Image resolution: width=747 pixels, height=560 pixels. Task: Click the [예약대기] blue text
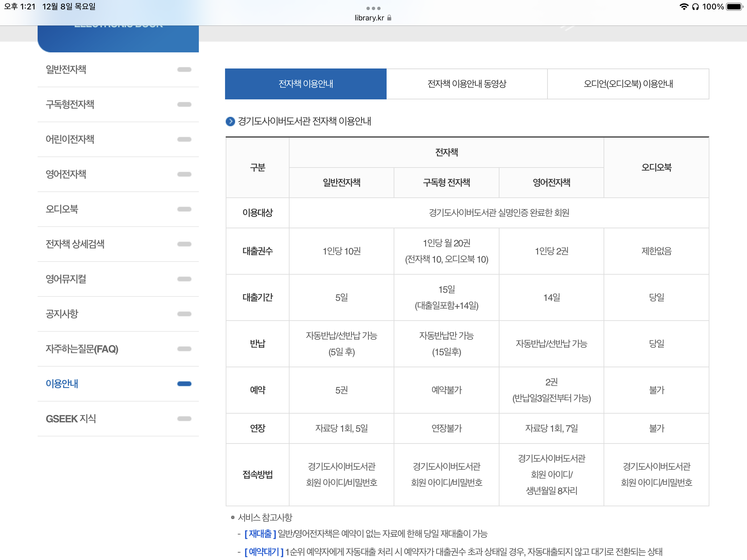tap(264, 552)
